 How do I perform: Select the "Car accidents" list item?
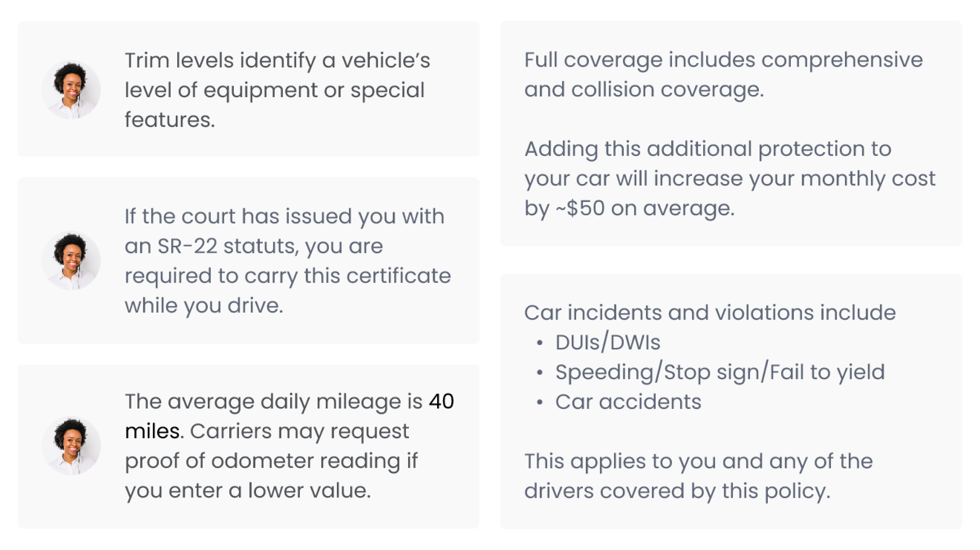[x=628, y=402]
